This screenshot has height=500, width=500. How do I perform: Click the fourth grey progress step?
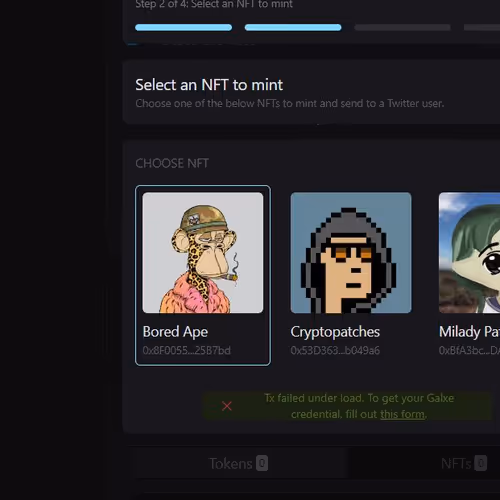coord(482,27)
